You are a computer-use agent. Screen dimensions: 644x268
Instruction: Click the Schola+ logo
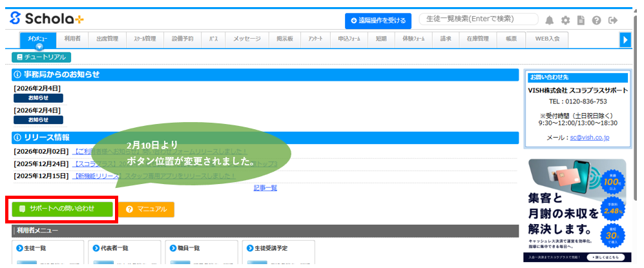pos(47,19)
